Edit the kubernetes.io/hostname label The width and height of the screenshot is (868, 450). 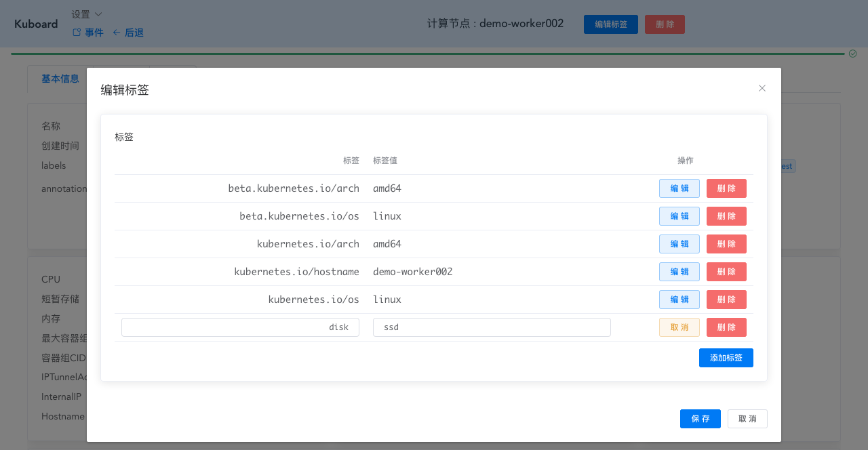pos(679,271)
